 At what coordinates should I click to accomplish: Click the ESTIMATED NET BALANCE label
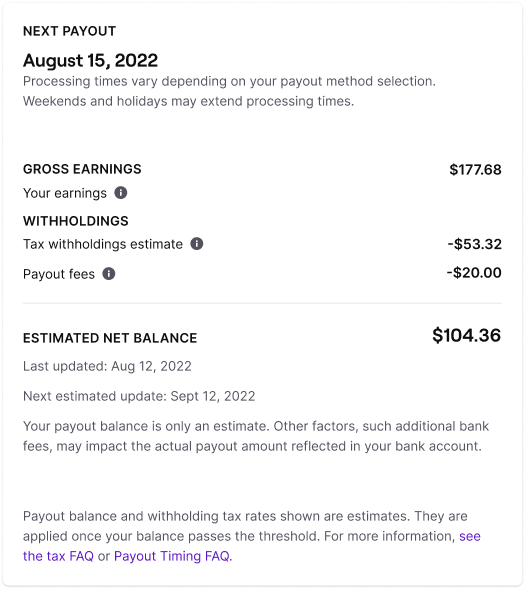pyautogui.click(x=110, y=338)
